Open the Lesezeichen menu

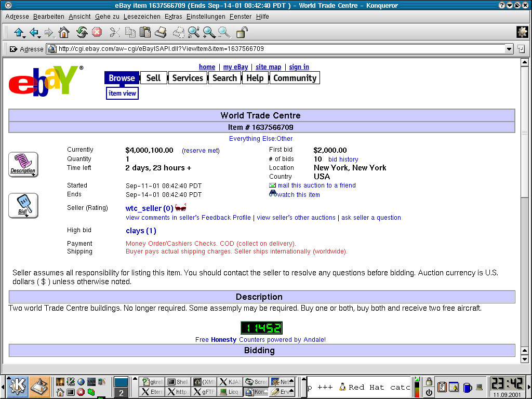coord(142,17)
